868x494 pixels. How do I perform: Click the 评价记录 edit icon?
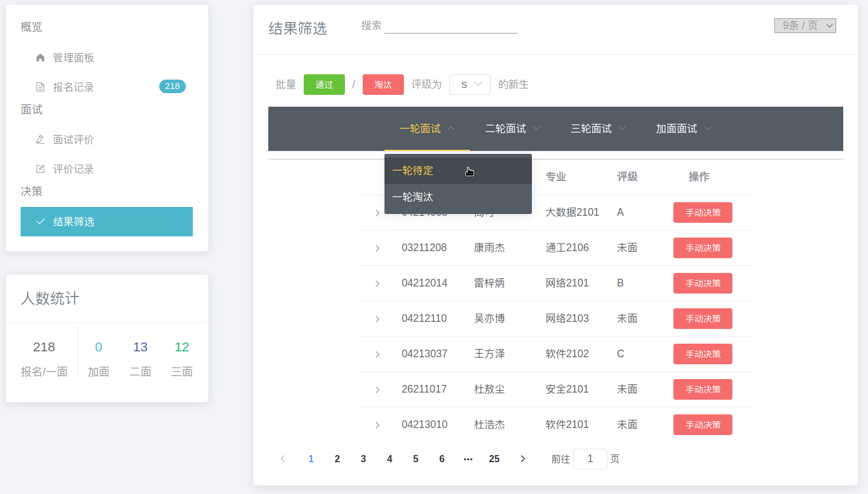point(40,169)
